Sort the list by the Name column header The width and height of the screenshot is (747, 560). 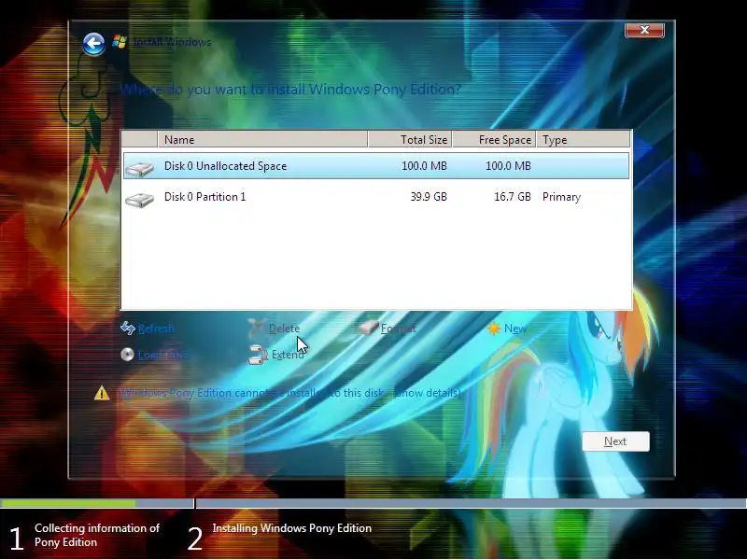click(x=262, y=139)
